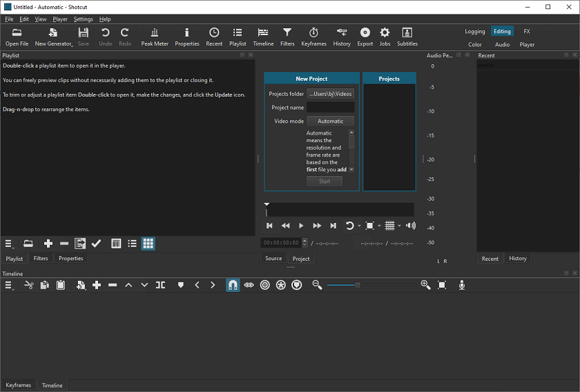The image size is (580, 392).
Task: Switch playlist to icons grid view
Action: click(148, 244)
